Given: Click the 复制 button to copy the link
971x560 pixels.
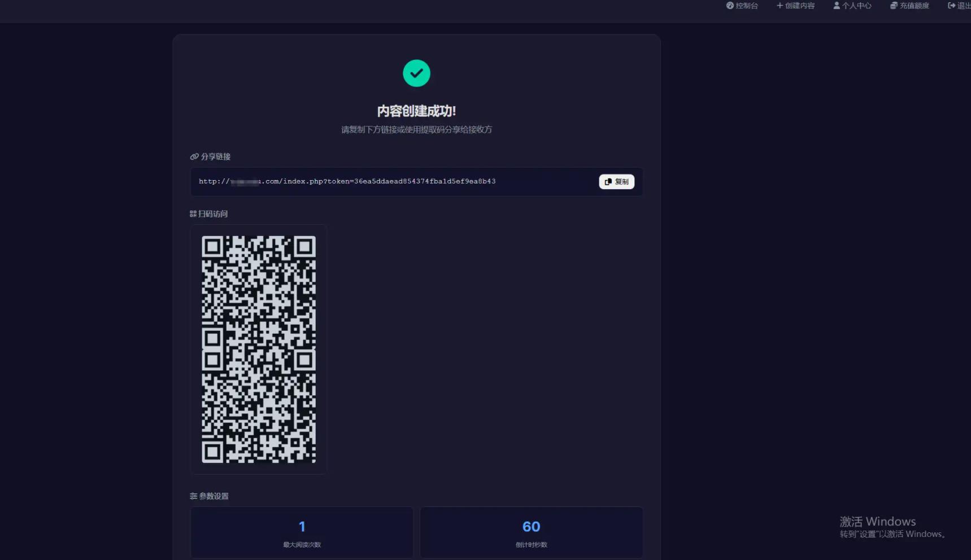Looking at the screenshot, I should pyautogui.click(x=616, y=182).
